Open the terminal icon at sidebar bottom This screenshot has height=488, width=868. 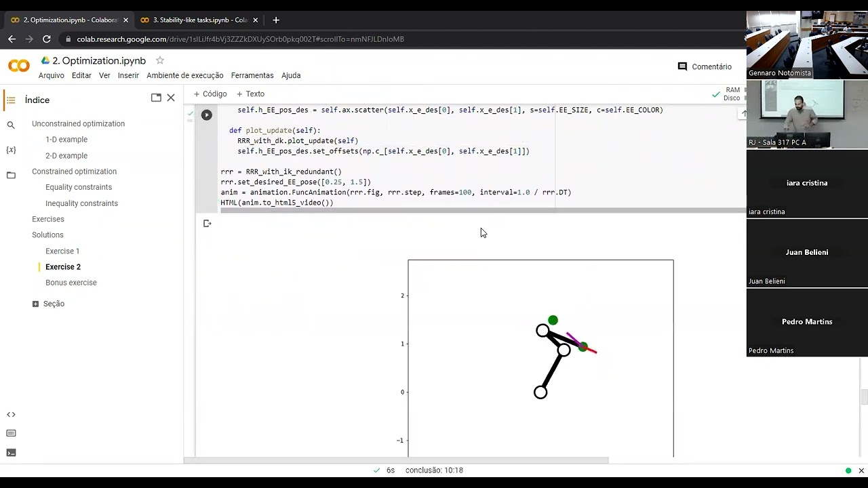(11, 453)
